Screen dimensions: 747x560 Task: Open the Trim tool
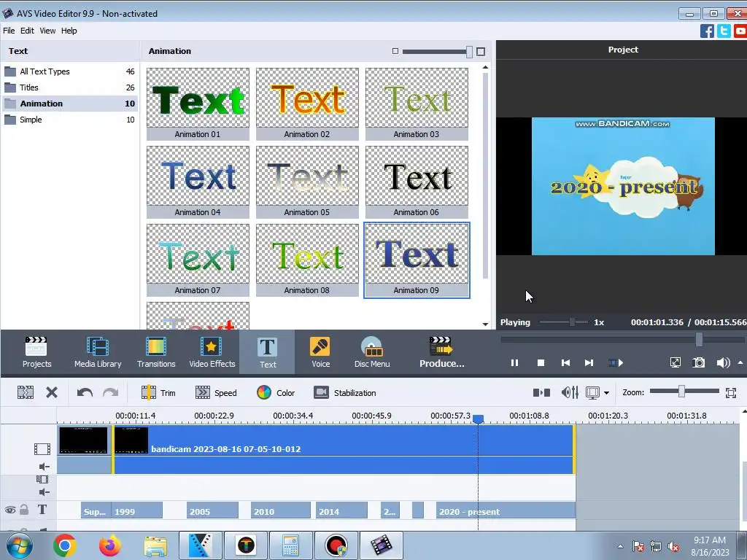(x=158, y=393)
